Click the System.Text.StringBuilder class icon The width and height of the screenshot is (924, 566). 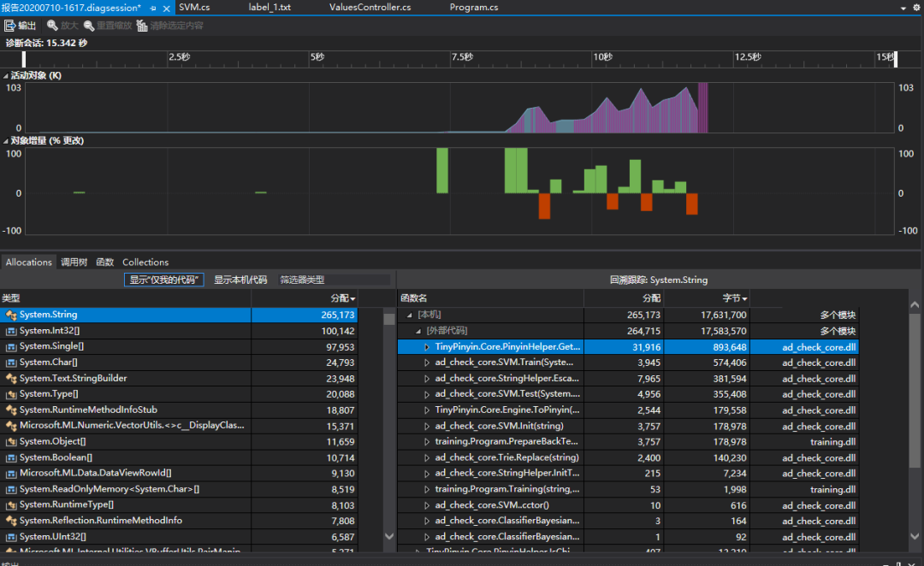[11, 378]
